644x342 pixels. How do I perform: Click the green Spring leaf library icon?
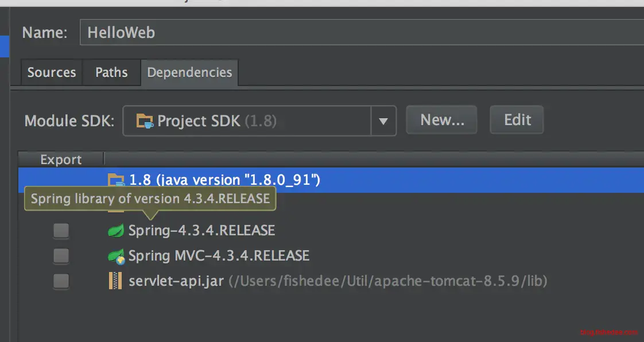point(116,231)
